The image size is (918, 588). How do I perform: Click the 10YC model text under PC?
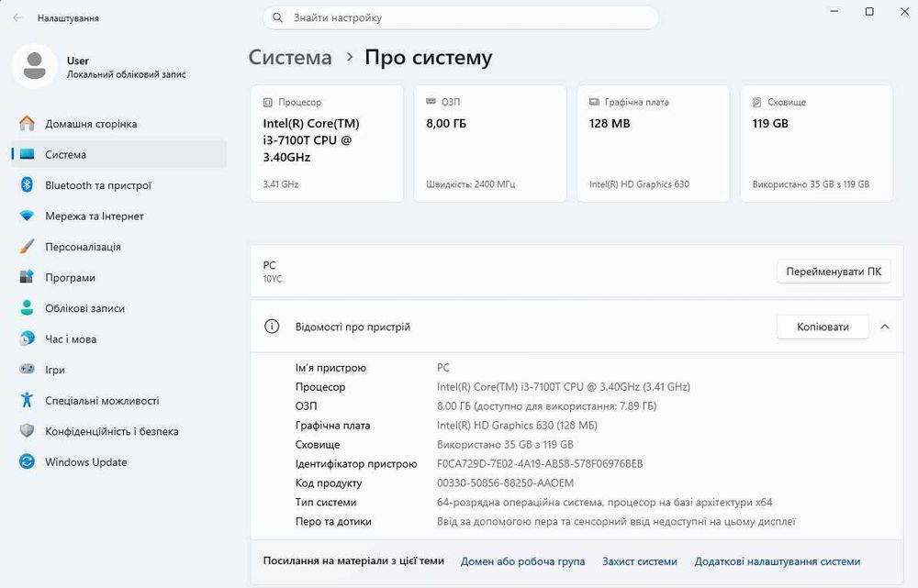click(x=273, y=279)
